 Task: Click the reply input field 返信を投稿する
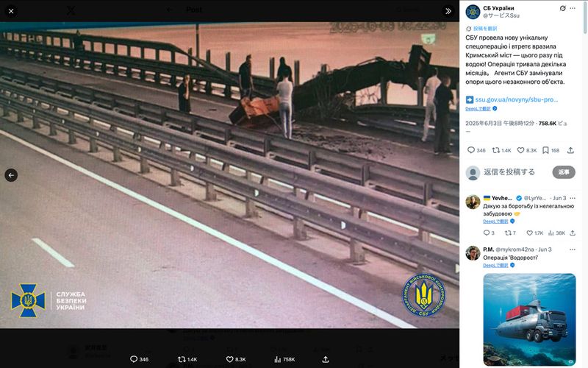coord(509,172)
